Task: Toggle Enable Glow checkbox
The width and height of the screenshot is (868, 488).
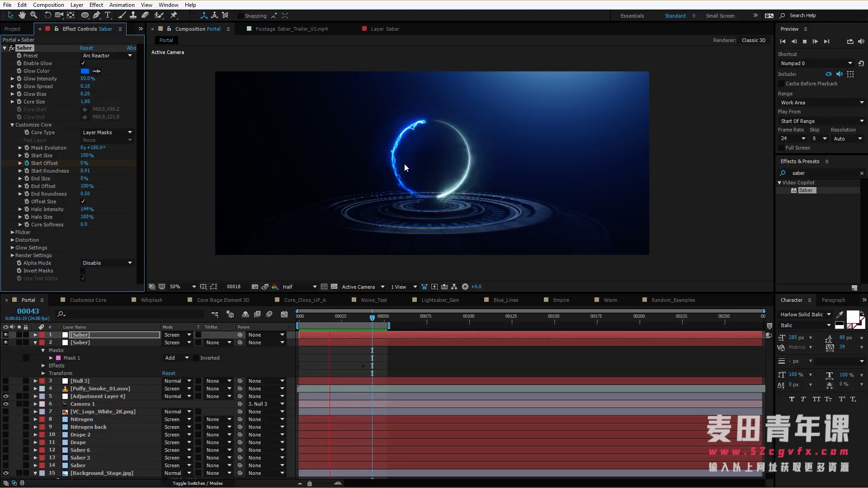Action: (84, 63)
